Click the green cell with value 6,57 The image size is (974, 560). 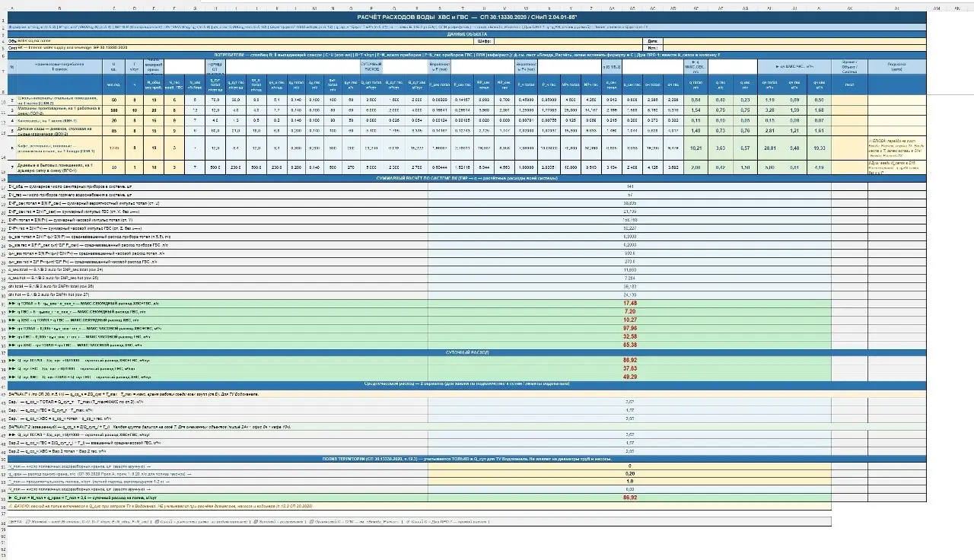click(745, 148)
